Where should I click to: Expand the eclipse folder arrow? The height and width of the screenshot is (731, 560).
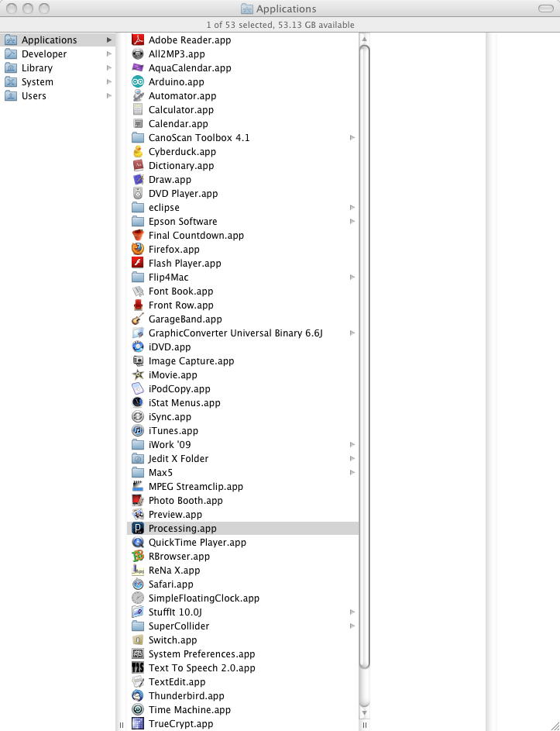click(x=352, y=208)
